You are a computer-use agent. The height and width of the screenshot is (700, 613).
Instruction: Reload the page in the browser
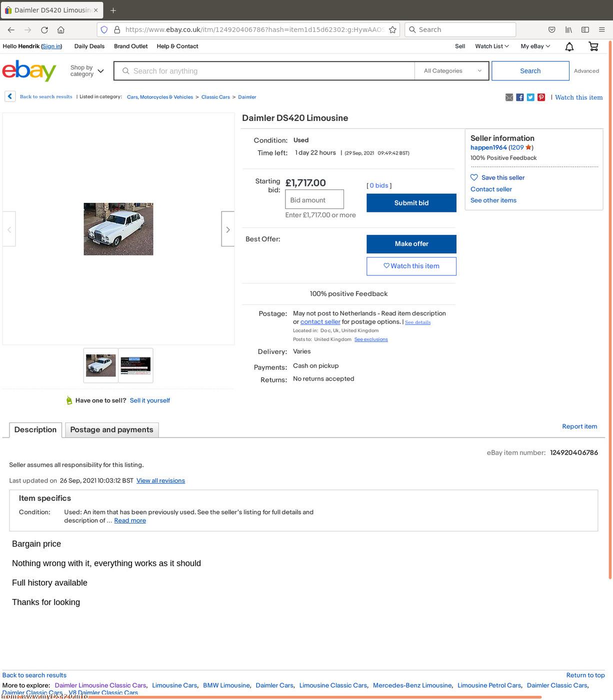click(44, 29)
